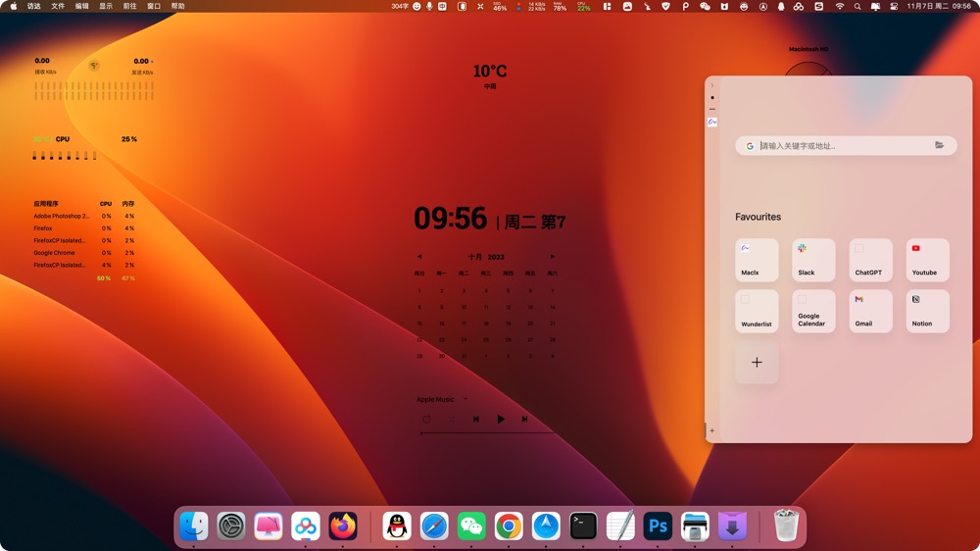
Task: Click Adobe Photoshop row in process list
Action: [84, 216]
